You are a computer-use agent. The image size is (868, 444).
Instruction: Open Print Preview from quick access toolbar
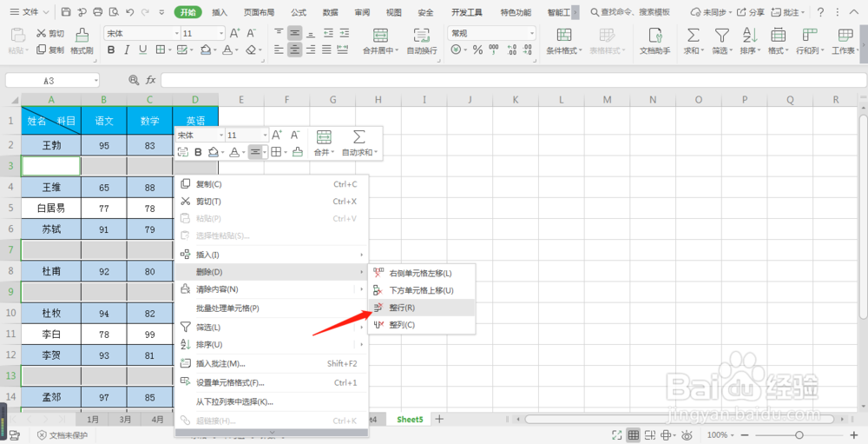[114, 11]
